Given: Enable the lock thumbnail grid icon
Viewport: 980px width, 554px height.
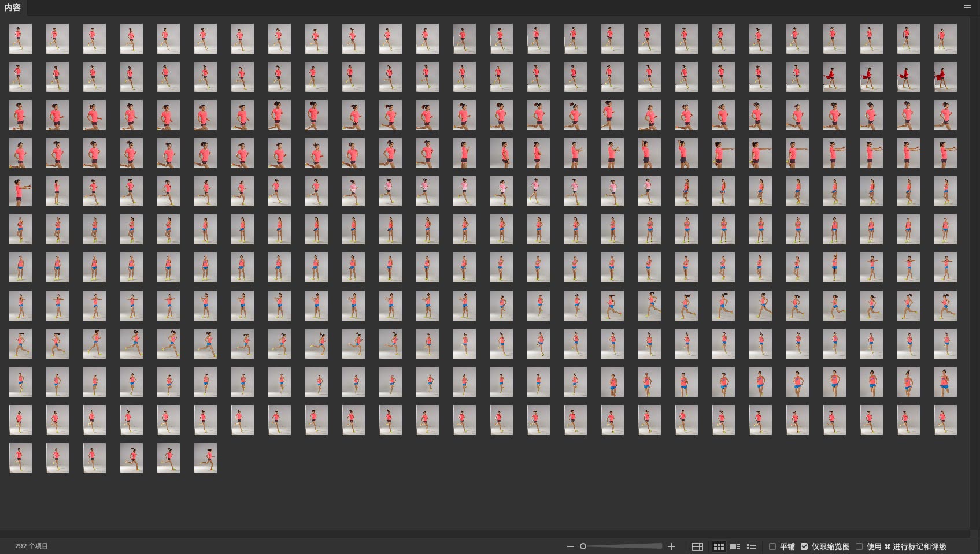Looking at the screenshot, I should [x=697, y=546].
